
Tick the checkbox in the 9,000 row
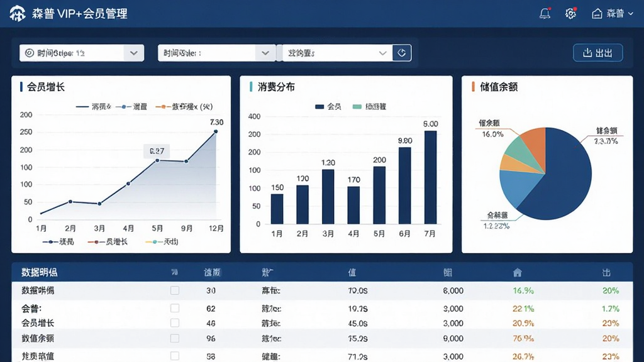[175, 338]
